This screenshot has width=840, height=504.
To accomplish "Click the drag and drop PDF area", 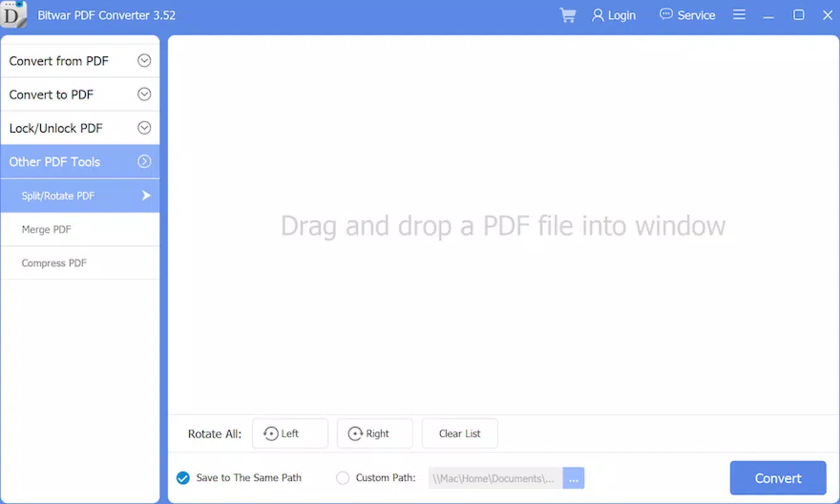I will 503,225.
